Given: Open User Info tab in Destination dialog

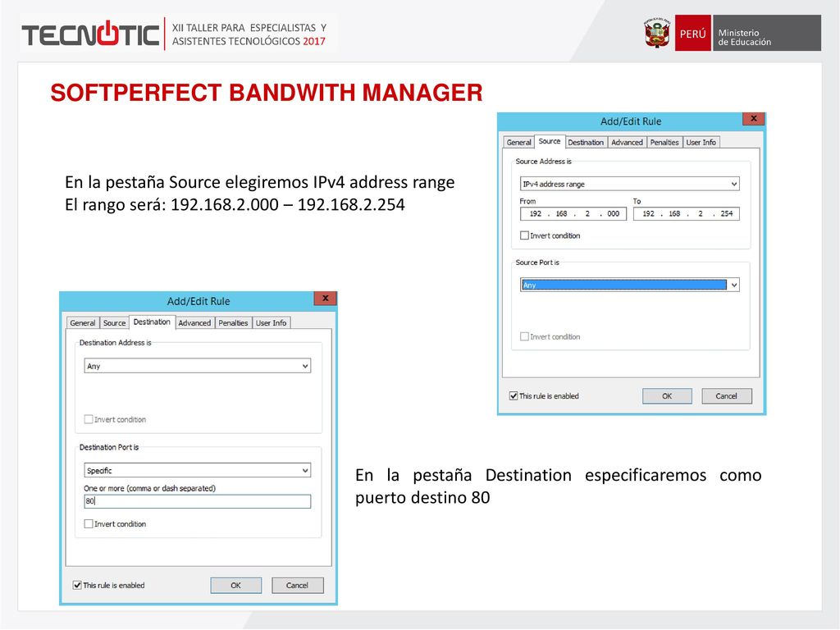Looking at the screenshot, I should [x=271, y=323].
